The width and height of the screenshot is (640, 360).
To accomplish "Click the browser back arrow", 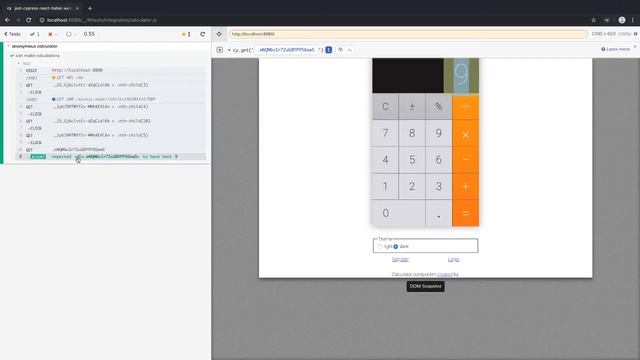I will click(x=7, y=20).
